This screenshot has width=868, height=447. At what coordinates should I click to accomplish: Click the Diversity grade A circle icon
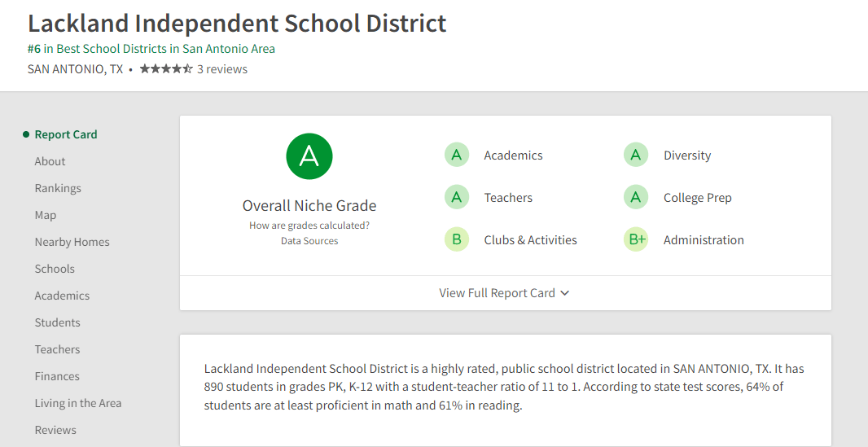(x=636, y=155)
